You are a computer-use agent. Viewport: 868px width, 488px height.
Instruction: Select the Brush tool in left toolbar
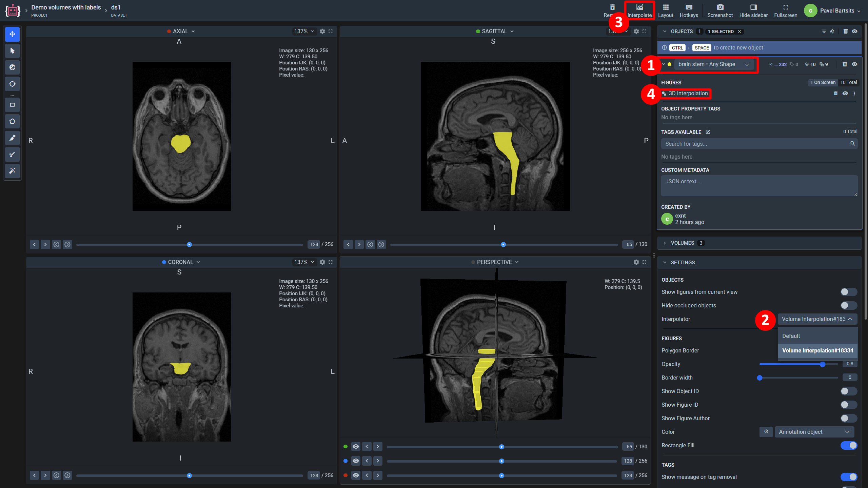(x=12, y=138)
